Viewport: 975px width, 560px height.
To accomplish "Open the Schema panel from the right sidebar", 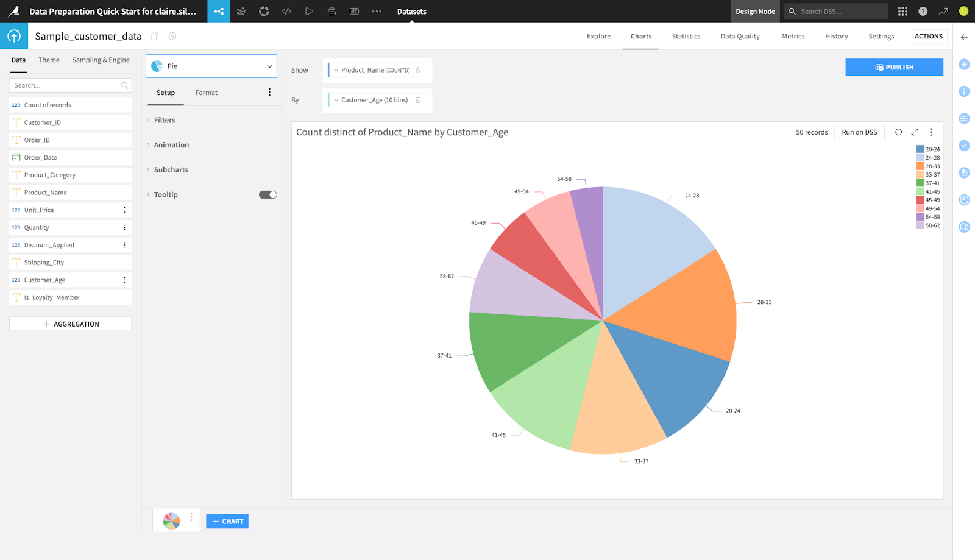I will pyautogui.click(x=964, y=118).
